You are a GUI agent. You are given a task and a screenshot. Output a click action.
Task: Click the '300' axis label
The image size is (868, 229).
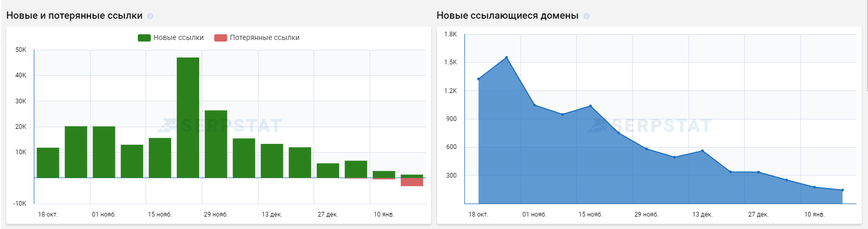pyautogui.click(x=451, y=176)
